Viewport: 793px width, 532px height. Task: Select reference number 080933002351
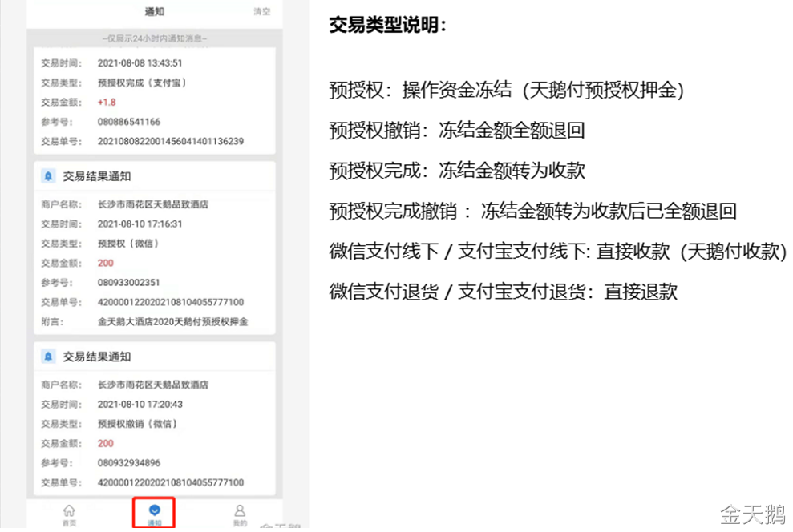pyautogui.click(x=128, y=282)
